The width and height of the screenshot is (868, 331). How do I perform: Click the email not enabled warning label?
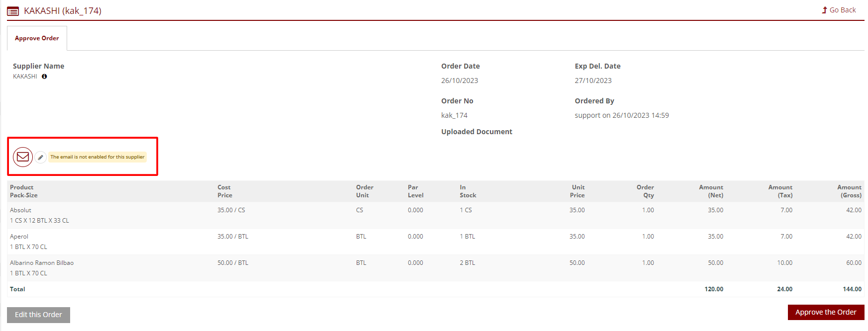(x=97, y=157)
